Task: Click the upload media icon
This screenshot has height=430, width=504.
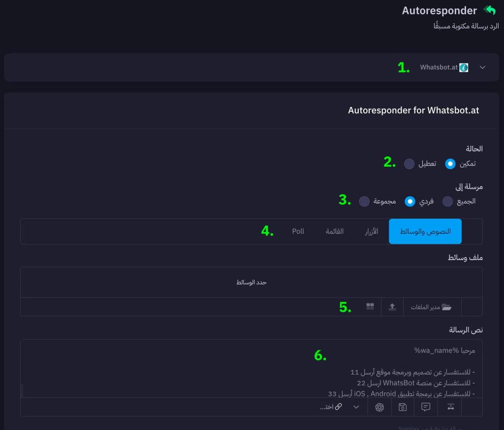Action: (392, 307)
